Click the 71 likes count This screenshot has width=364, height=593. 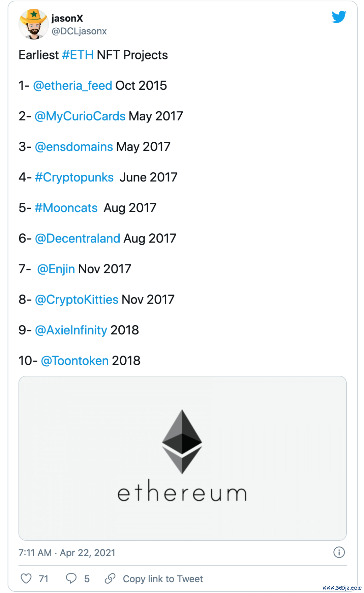(43, 578)
